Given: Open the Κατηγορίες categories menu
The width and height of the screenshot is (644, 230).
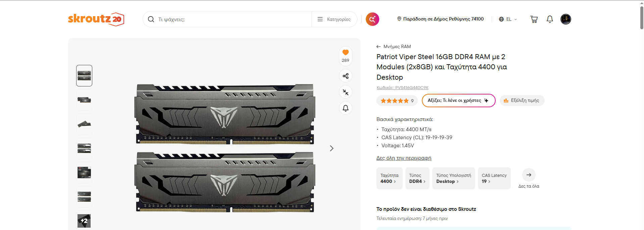Looking at the screenshot, I should pyautogui.click(x=334, y=19).
